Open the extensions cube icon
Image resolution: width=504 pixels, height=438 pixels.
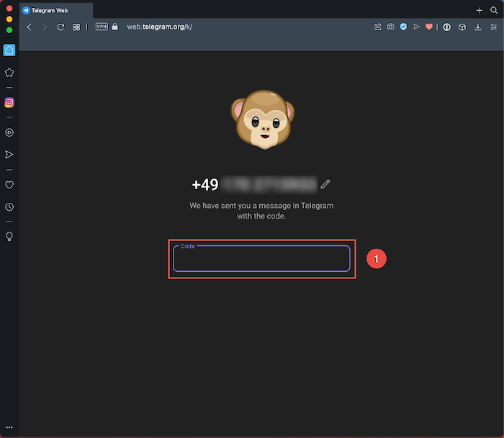coord(462,27)
